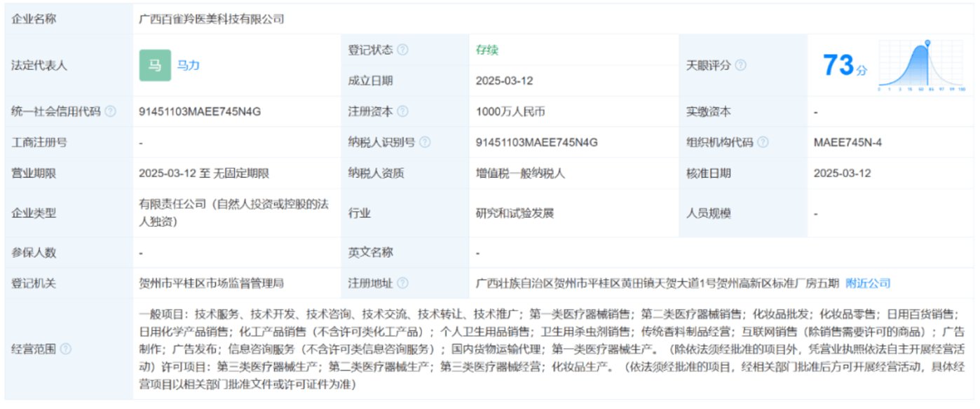The image size is (980, 409).
Task: Click the 纳税人识别号 value field
Action: (536, 142)
